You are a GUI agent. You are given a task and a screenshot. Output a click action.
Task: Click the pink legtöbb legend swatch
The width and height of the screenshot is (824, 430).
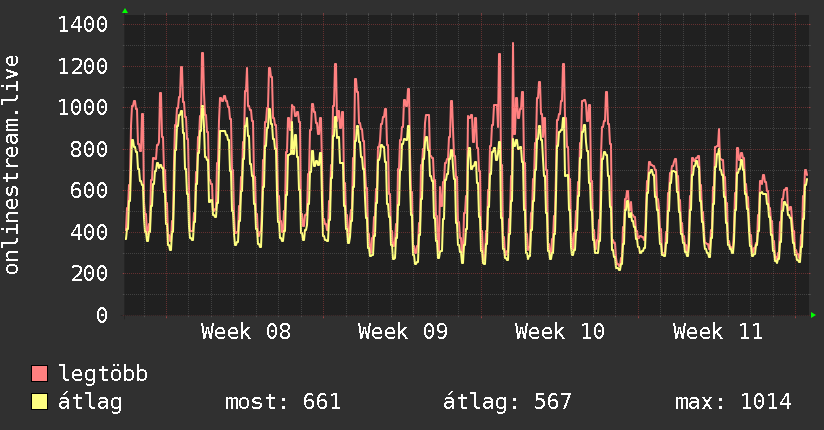pyautogui.click(x=39, y=373)
